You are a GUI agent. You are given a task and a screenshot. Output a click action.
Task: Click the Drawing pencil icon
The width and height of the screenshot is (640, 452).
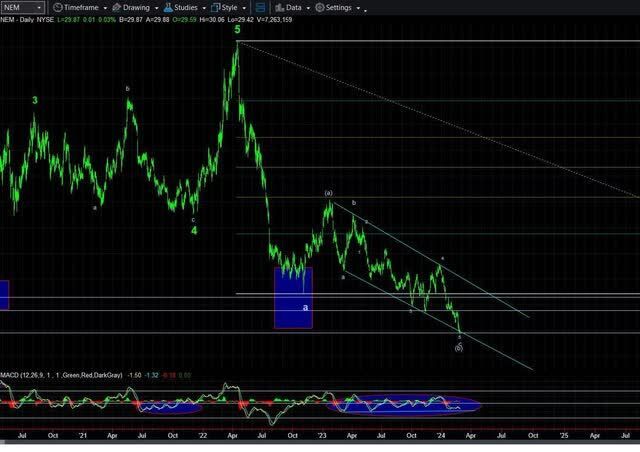(116, 7)
